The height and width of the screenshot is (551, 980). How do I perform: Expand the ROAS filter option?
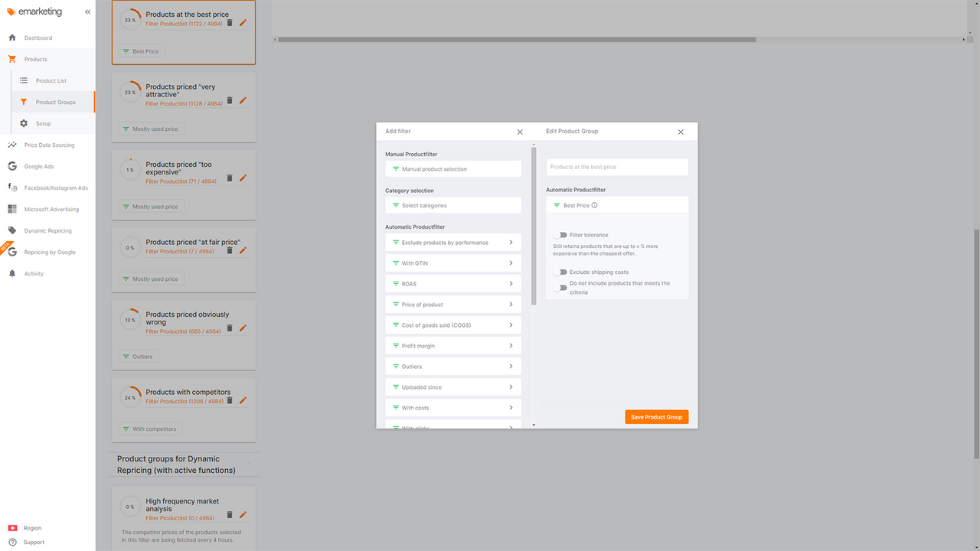point(452,283)
